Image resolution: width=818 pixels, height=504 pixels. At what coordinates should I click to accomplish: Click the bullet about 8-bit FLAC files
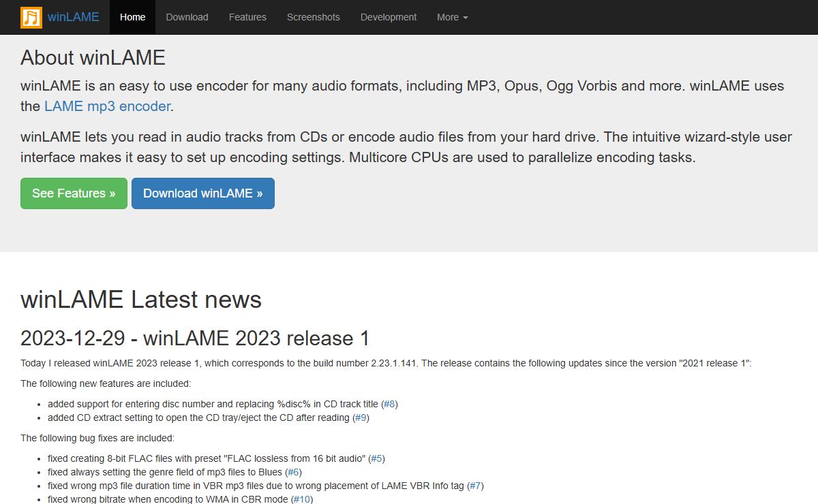coord(217,458)
